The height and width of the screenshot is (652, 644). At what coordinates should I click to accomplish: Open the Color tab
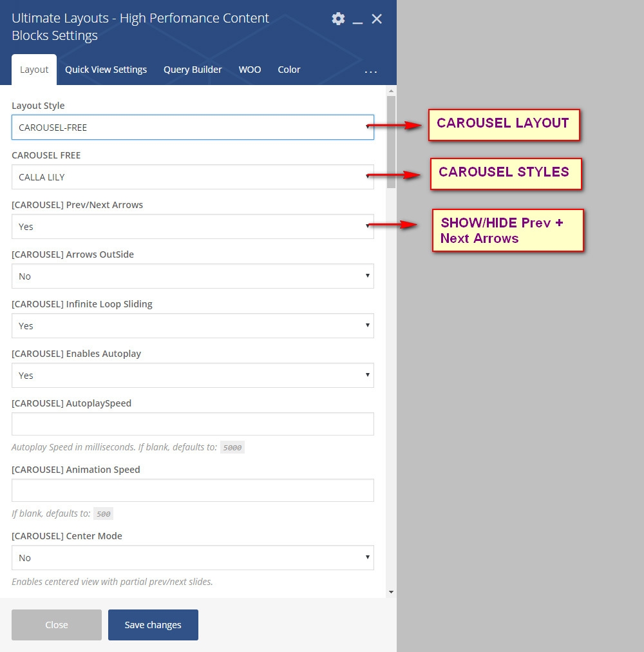289,70
